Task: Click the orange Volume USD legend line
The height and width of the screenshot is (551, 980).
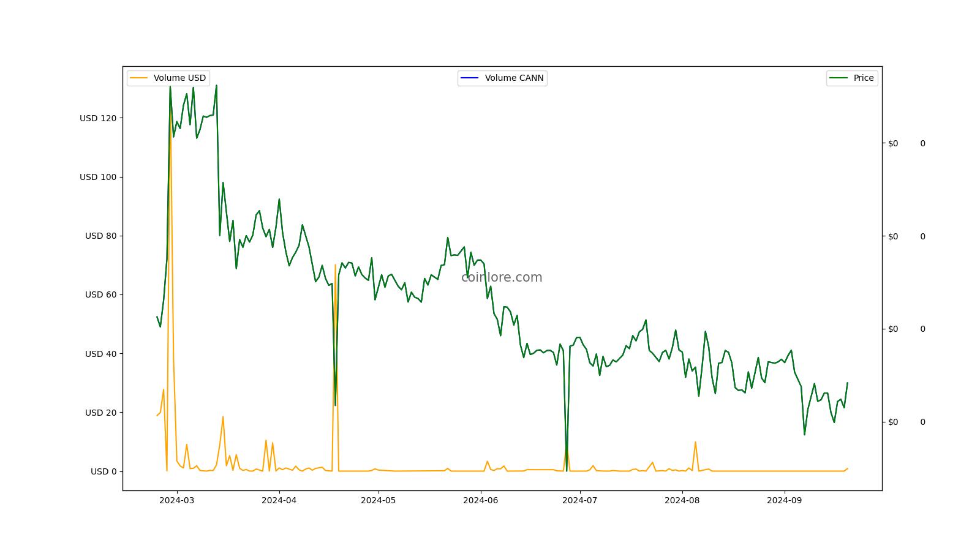Action: (139, 78)
